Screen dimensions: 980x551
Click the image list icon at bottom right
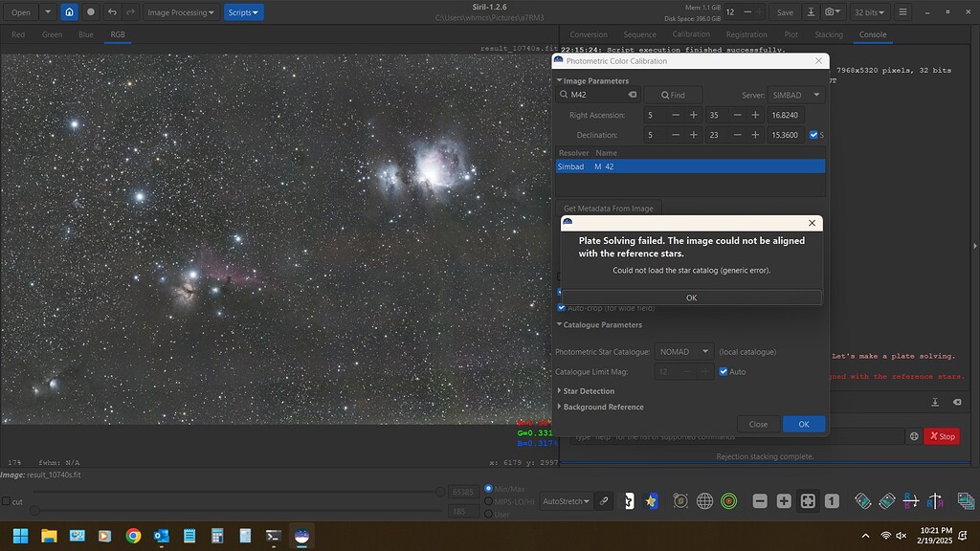pyautogui.click(x=966, y=500)
